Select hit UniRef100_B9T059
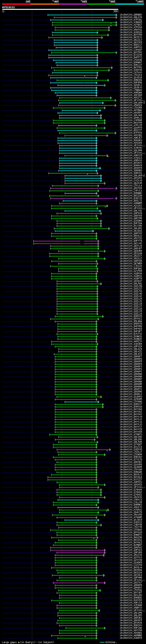Viewport: 146px width, 644px height. point(131,35)
